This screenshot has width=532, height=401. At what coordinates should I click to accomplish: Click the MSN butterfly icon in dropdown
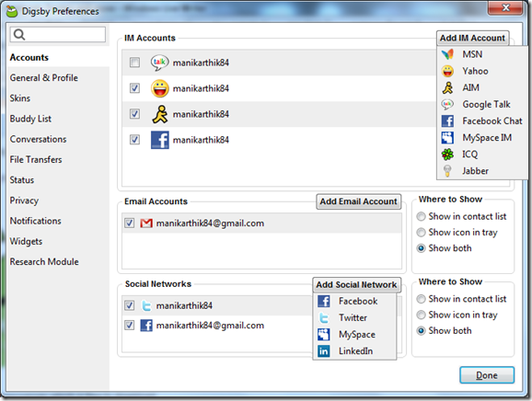pyautogui.click(x=447, y=54)
